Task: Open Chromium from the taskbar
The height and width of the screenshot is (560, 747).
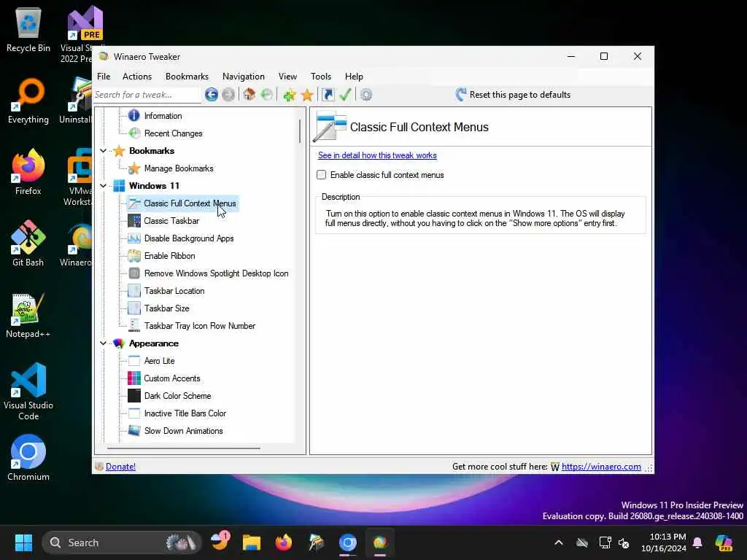Action: click(348, 542)
